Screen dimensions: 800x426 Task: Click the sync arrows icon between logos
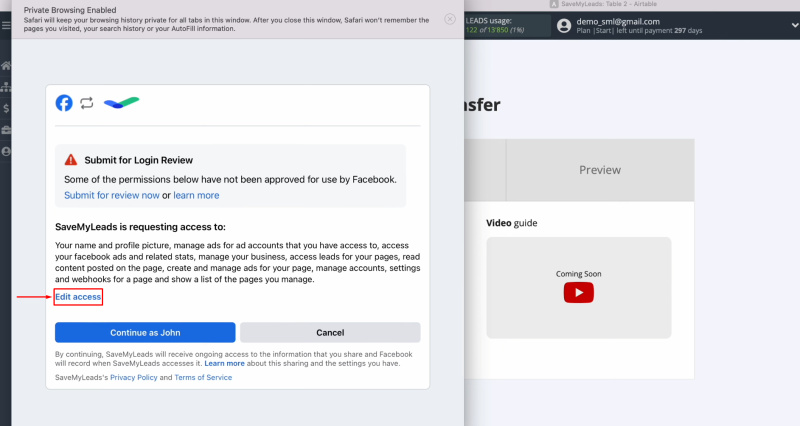87,103
